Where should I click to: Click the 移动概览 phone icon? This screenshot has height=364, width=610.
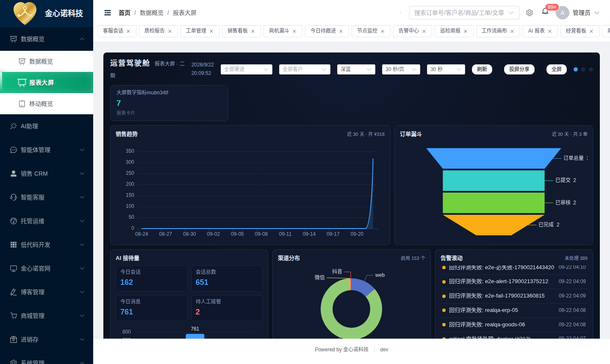(22, 104)
